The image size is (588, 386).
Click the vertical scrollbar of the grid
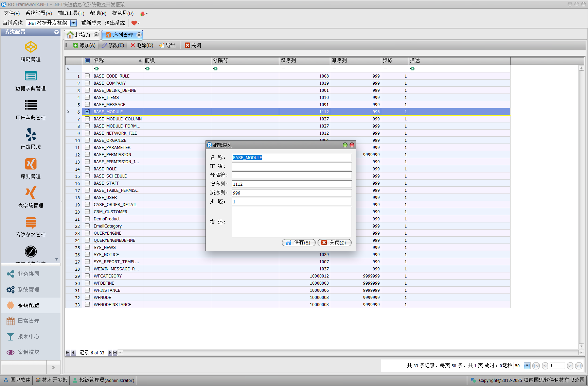click(581, 204)
